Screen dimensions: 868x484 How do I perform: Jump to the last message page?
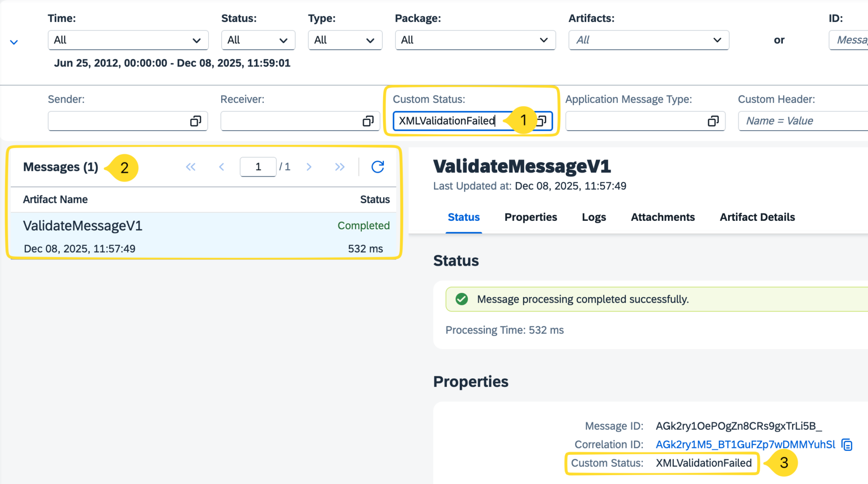point(339,167)
